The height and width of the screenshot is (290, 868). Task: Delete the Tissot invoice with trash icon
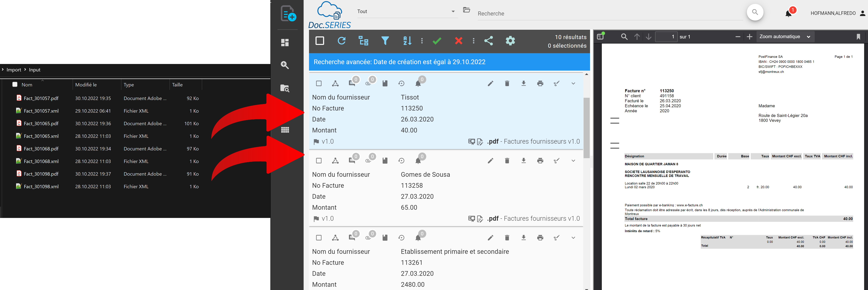(x=507, y=83)
